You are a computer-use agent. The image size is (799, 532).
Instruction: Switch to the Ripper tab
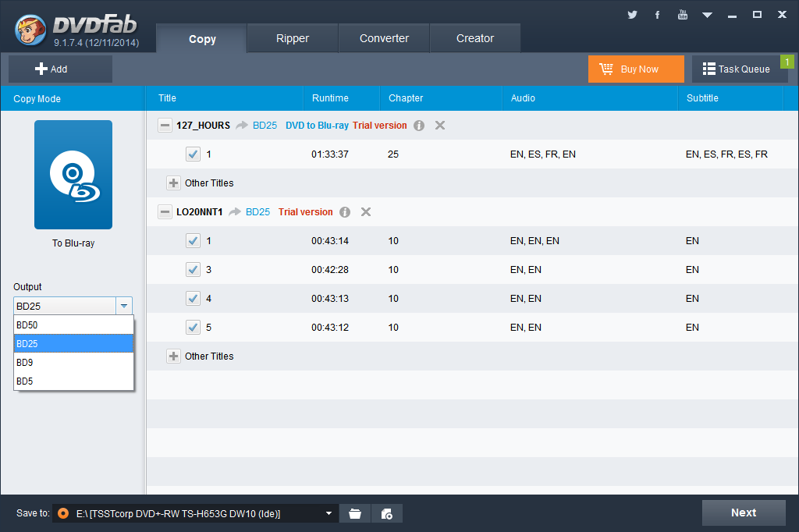click(x=293, y=38)
